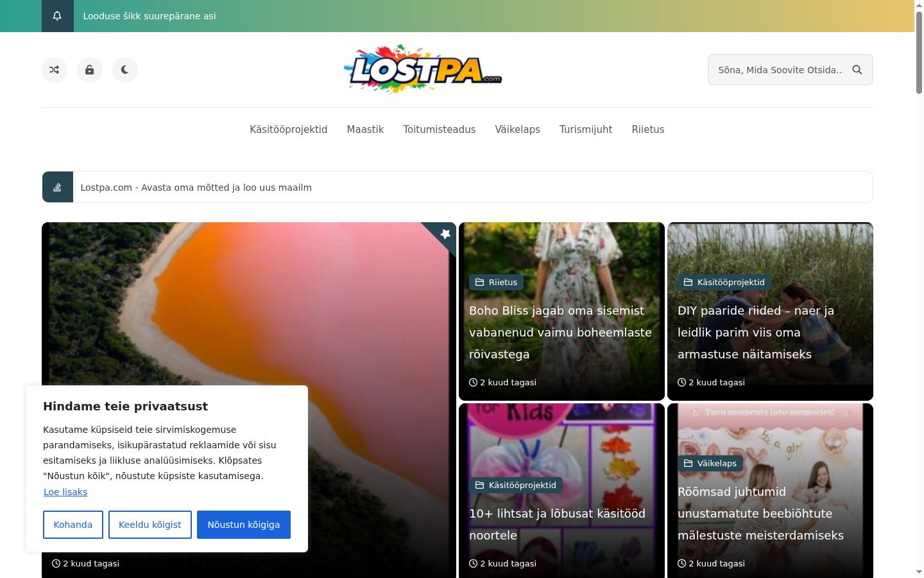Click Käsitööprojektid tag on 10+ lihtsat post

516,485
